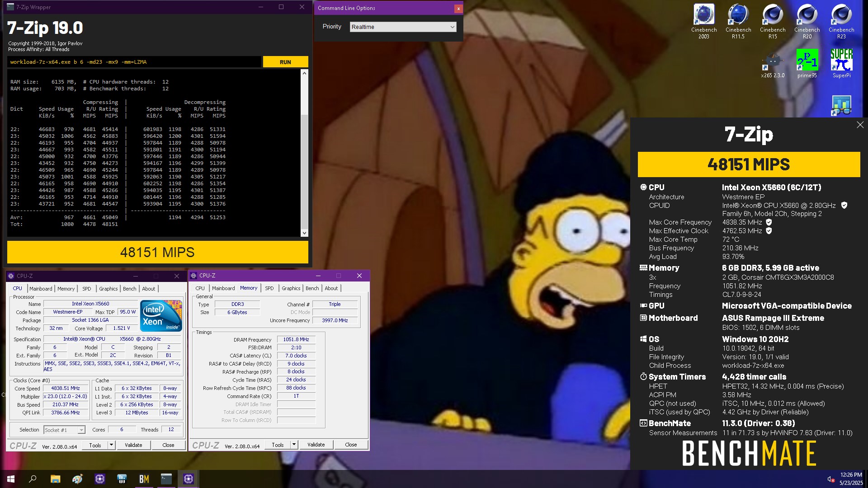Click scroll-up arrow in 7-Zip output pane
The width and height of the screenshot is (868, 488).
(x=304, y=73)
